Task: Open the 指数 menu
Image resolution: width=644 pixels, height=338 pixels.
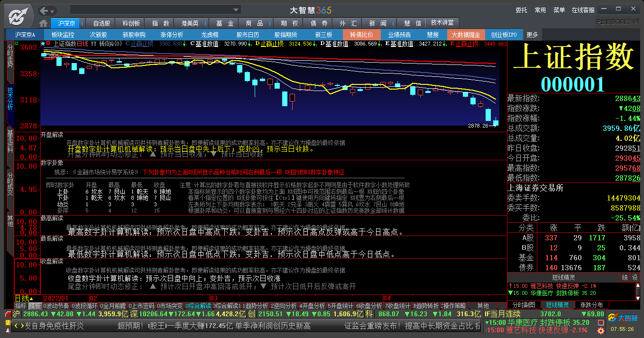Action: point(160,23)
